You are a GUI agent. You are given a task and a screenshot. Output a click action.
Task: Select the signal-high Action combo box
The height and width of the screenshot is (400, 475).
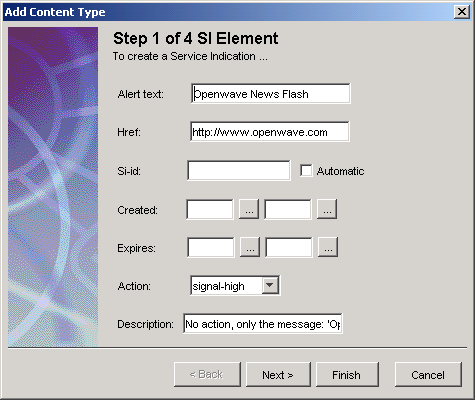(235, 286)
